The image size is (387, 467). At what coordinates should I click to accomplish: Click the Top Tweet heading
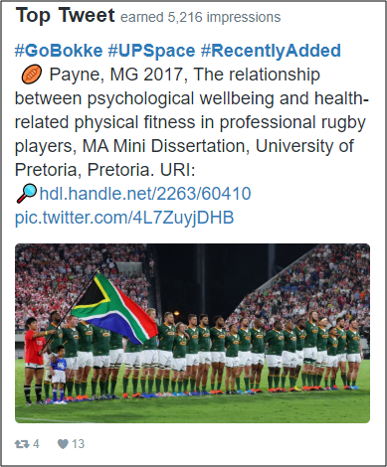pyautogui.click(x=65, y=15)
